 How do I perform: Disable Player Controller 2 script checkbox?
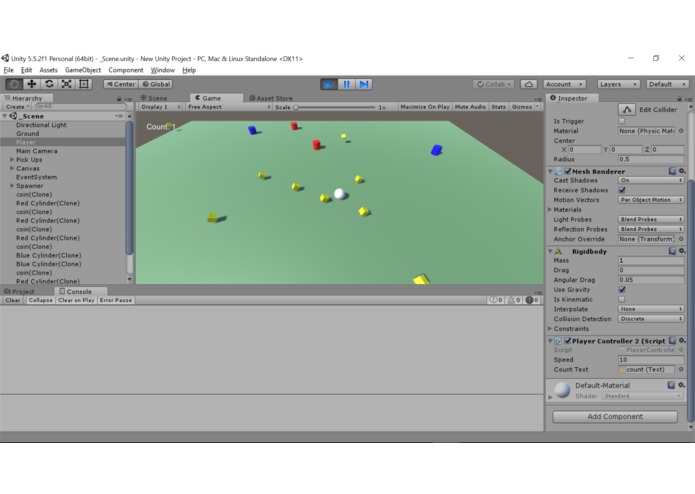567,341
